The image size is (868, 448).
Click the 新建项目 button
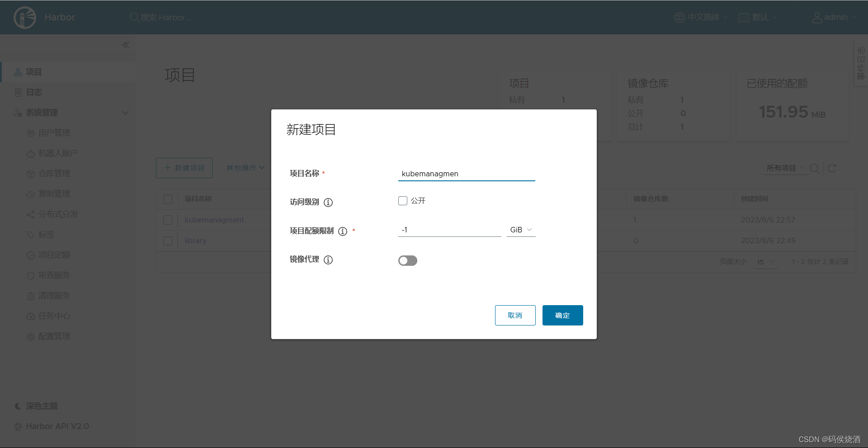[184, 168]
